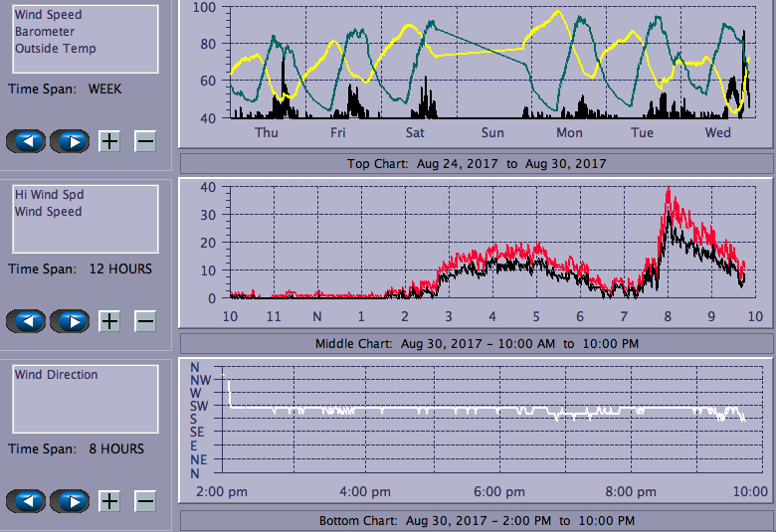Image resolution: width=776 pixels, height=532 pixels.
Task: Select Outside Temp in the top list
Action: [55, 49]
